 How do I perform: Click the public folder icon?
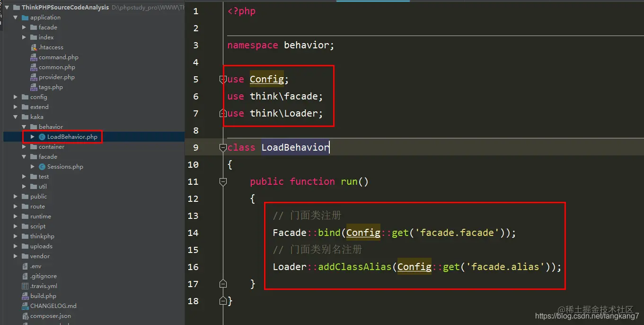pyautogui.click(x=25, y=197)
